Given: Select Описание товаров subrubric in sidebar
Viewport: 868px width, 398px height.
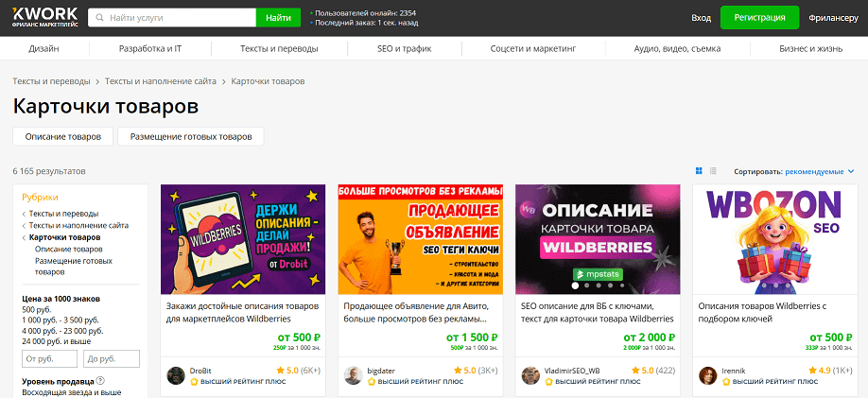Looking at the screenshot, I should tap(69, 249).
